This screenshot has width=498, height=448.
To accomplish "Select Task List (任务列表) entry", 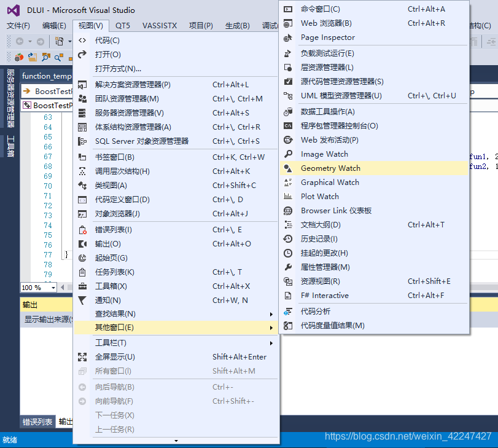I will [x=177, y=272].
